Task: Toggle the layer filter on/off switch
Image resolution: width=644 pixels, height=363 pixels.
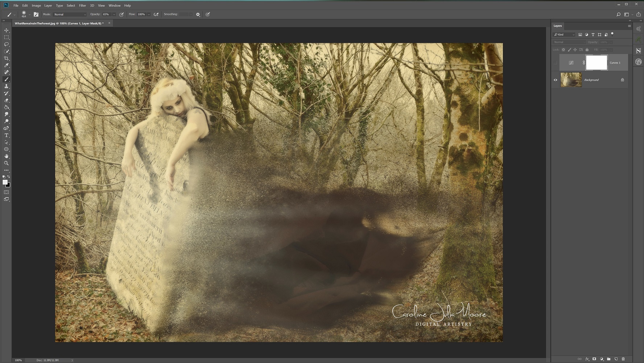Action: [x=612, y=34]
